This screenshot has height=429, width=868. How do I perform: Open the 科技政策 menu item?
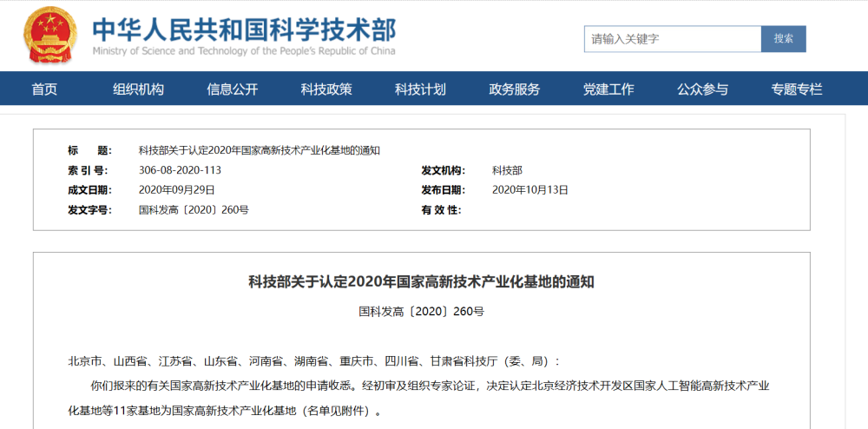point(326,89)
